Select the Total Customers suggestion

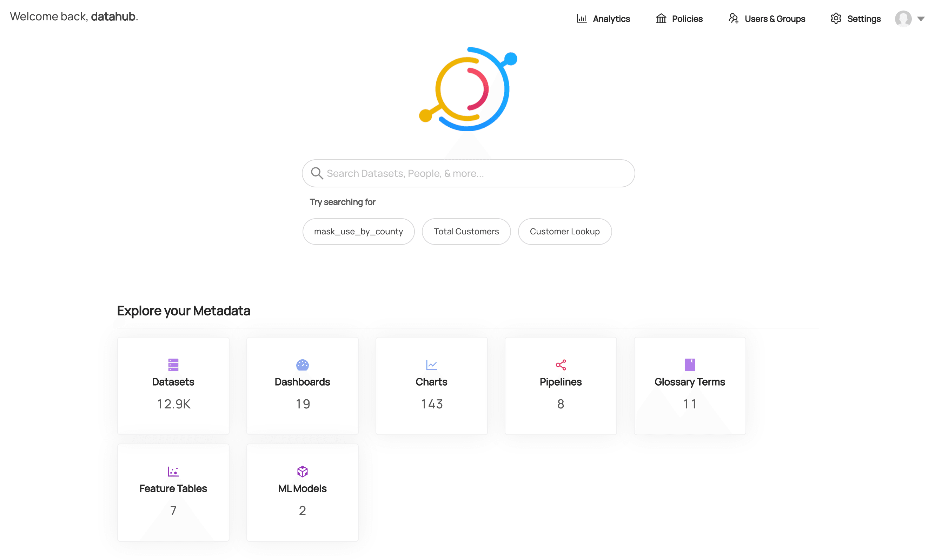click(466, 231)
